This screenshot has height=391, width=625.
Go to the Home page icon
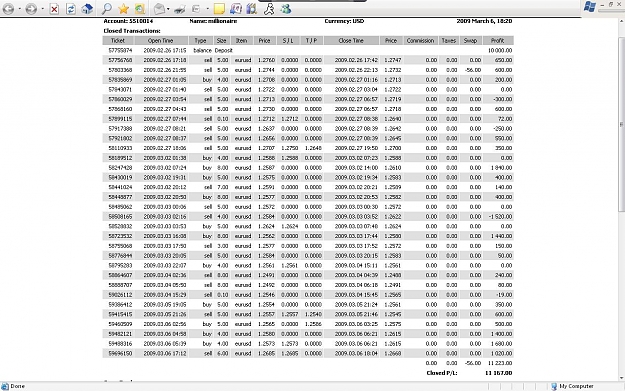coord(87,9)
